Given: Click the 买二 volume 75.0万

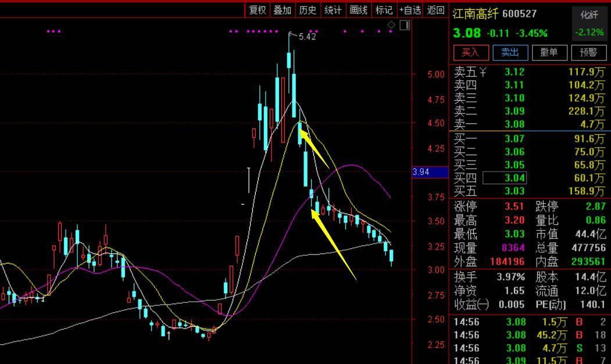Looking at the screenshot, I should click(589, 152).
